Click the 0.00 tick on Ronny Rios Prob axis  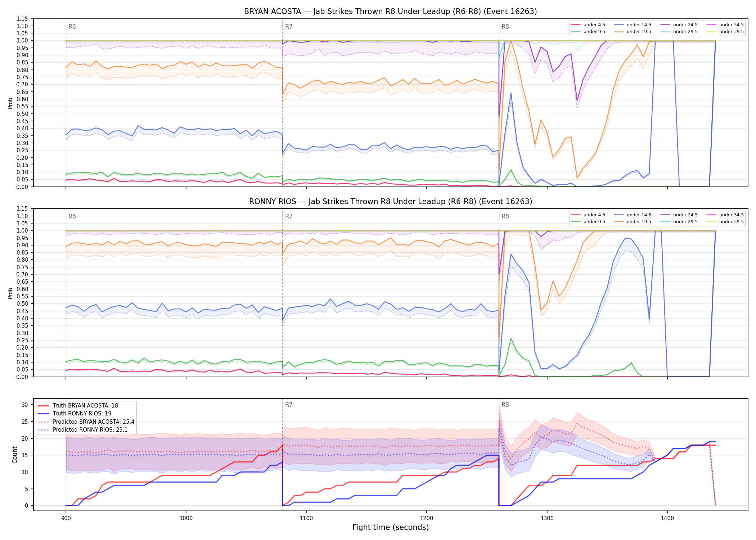click(22, 377)
